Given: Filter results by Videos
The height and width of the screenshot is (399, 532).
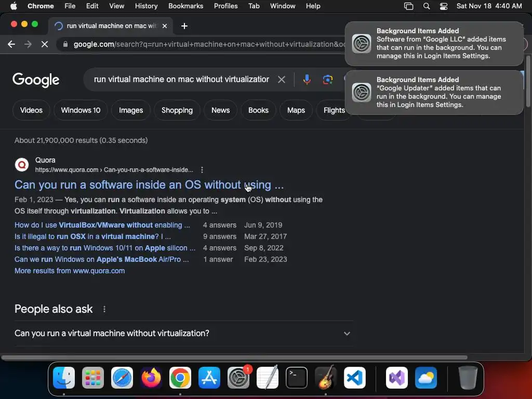Looking at the screenshot, I should pos(31,110).
